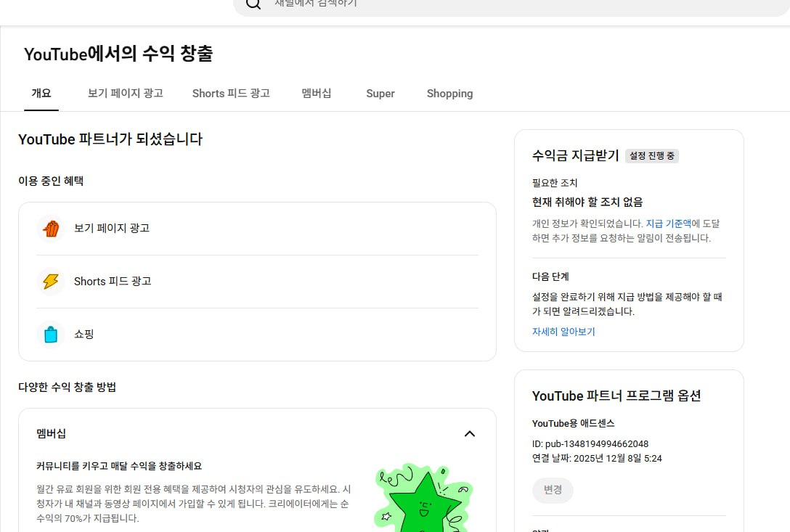The image size is (790, 532).
Task: Select the 개요 tab
Action: pos(41,94)
